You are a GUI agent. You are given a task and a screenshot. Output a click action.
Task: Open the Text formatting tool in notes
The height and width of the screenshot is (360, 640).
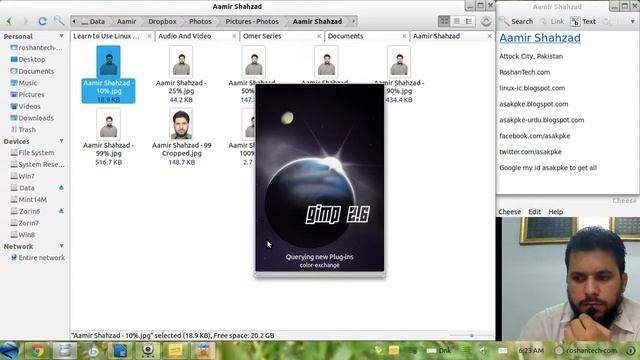(584, 21)
